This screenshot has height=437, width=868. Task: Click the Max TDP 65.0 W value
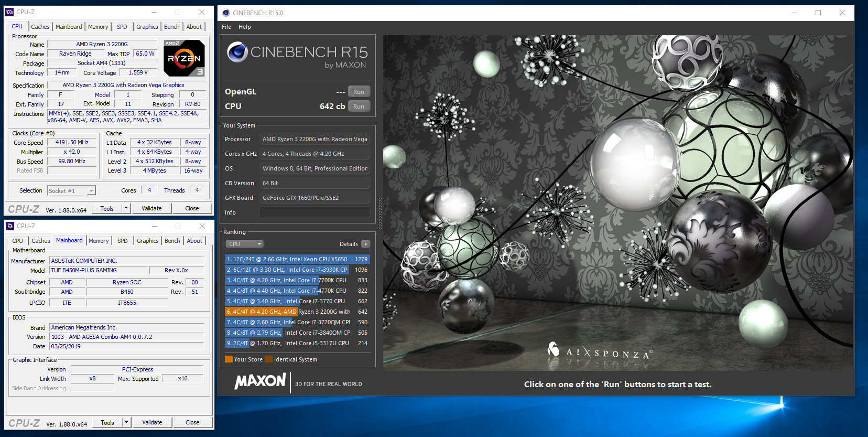(x=145, y=54)
